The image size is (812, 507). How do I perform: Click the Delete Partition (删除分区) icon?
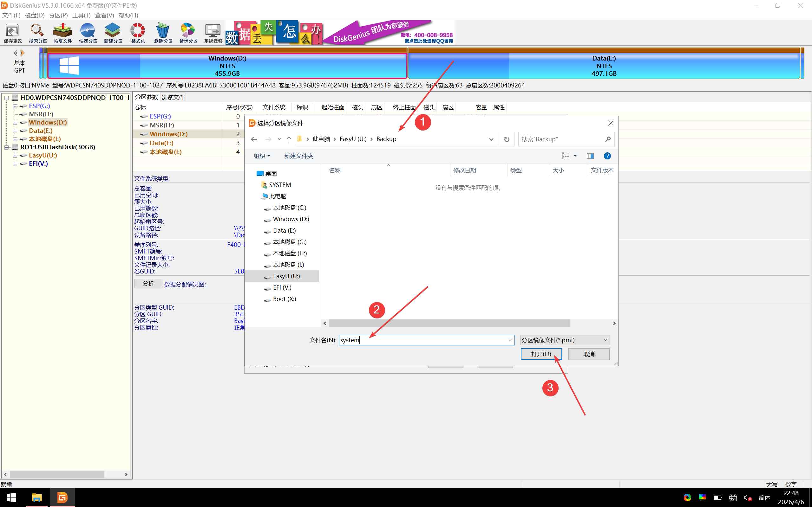[163, 33]
